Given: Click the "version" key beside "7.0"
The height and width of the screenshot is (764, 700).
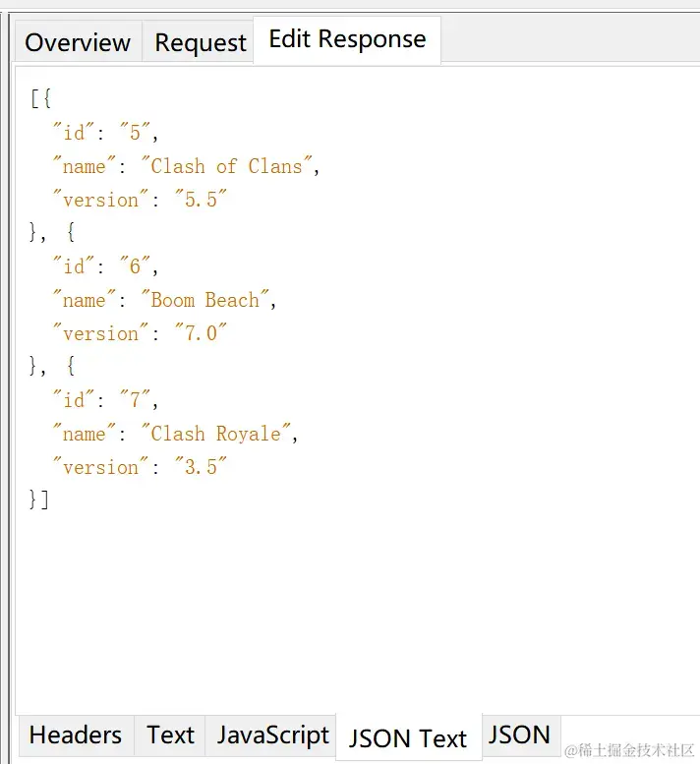Looking at the screenshot, I should tap(100, 332).
